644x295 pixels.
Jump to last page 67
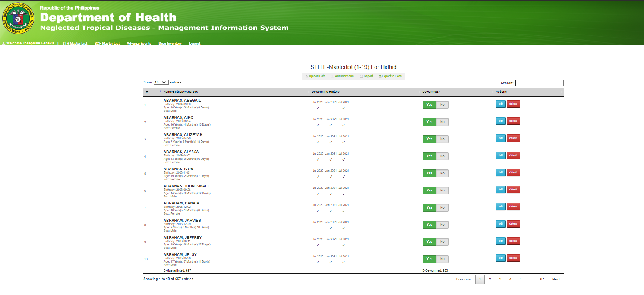[542, 279]
